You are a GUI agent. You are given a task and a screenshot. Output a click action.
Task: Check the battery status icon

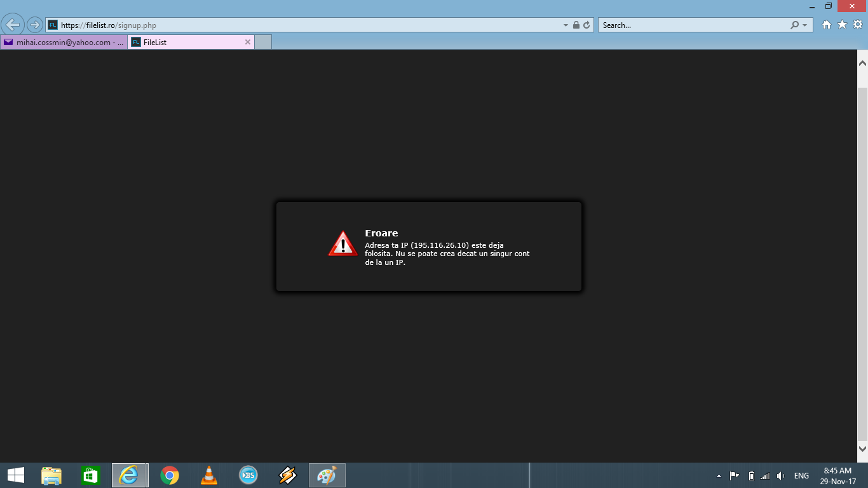click(751, 476)
